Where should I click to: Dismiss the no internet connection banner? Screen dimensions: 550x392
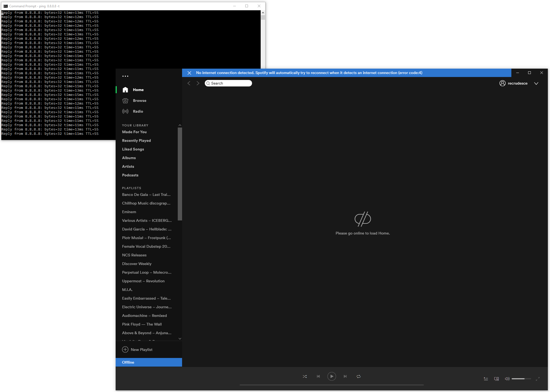tap(189, 73)
